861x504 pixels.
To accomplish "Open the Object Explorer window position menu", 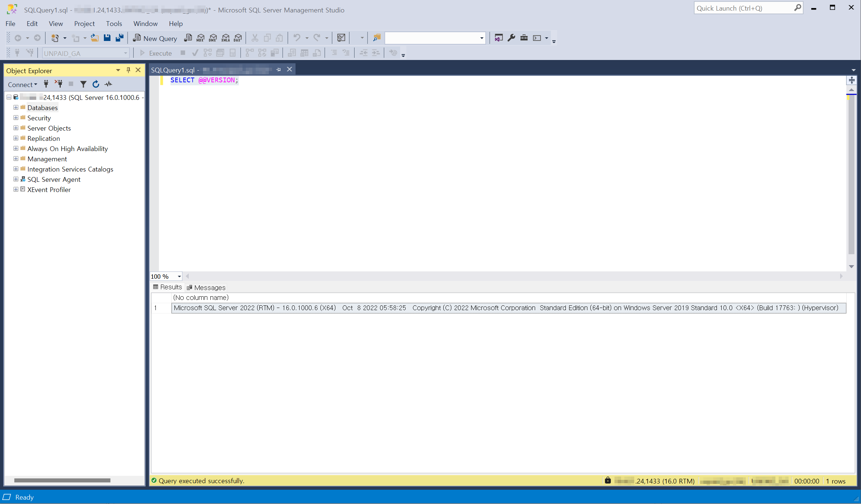I will tap(118, 70).
